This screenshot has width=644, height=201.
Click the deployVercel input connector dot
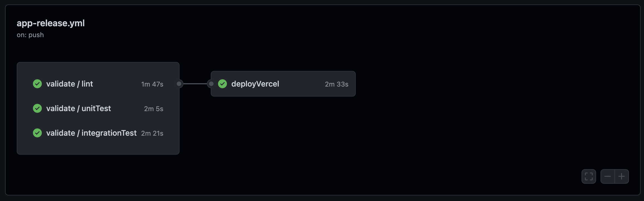[x=211, y=84]
